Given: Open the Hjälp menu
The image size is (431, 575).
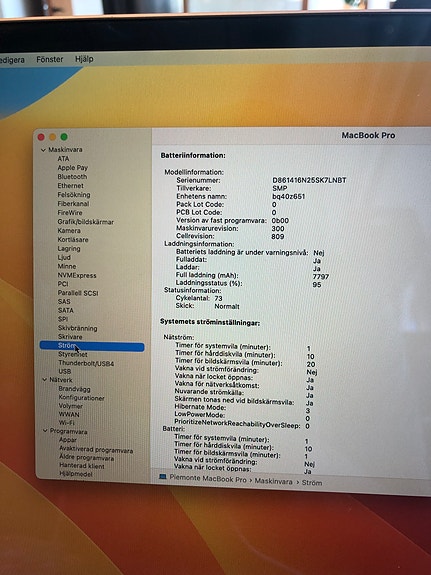Looking at the screenshot, I should pyautogui.click(x=84, y=59).
